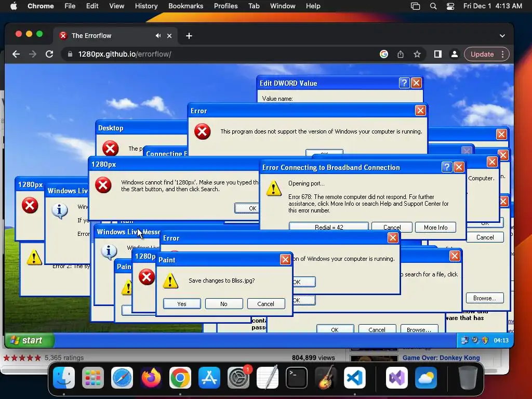The height and width of the screenshot is (399, 532).
Task: Click the help button on Edit DWORD Value
Action: point(404,83)
